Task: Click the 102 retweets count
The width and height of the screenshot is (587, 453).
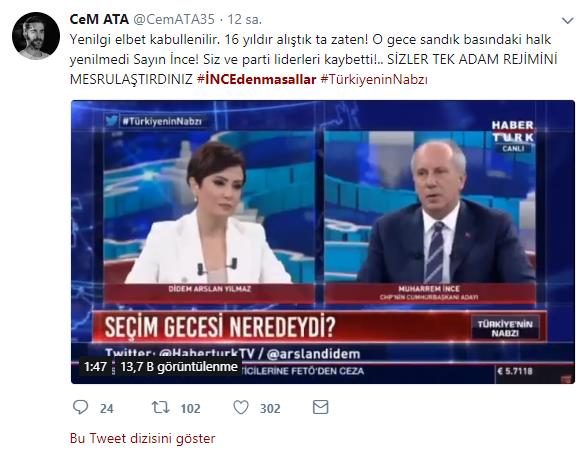Action: (190, 408)
